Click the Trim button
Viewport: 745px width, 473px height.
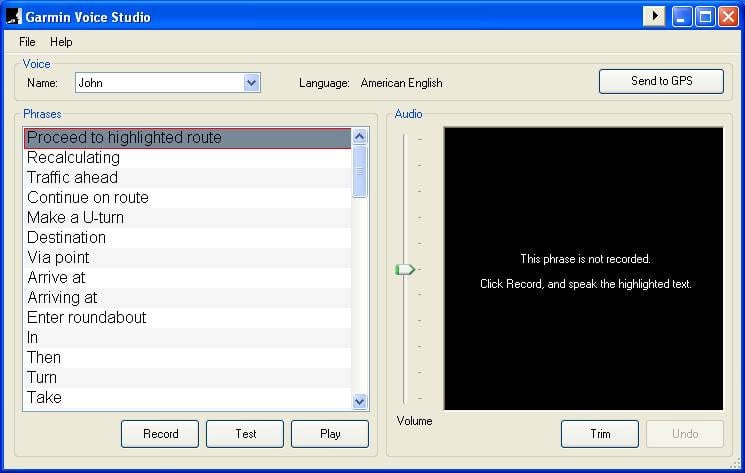(x=599, y=434)
